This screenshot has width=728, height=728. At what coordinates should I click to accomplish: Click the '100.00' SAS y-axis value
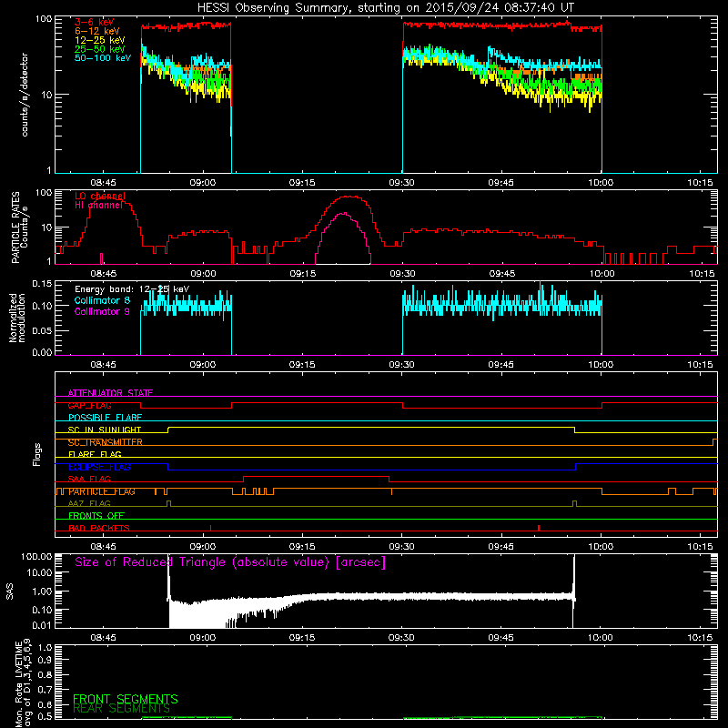pos(36,557)
